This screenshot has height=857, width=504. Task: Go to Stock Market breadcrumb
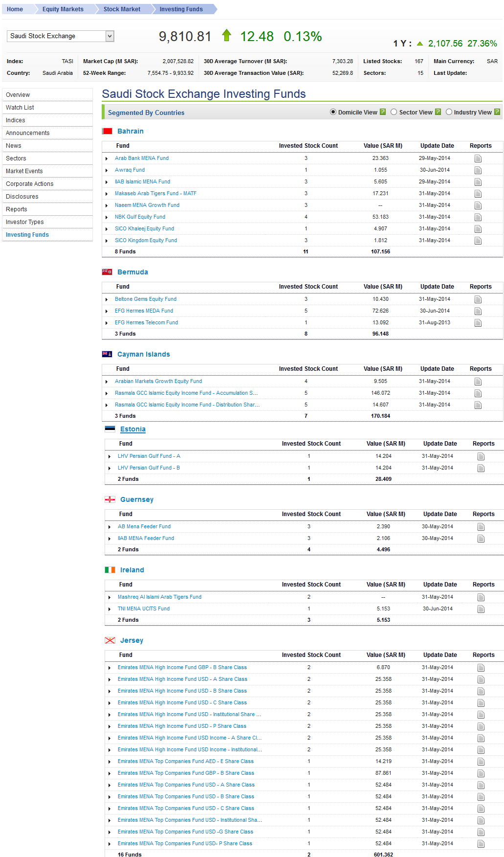coord(122,9)
